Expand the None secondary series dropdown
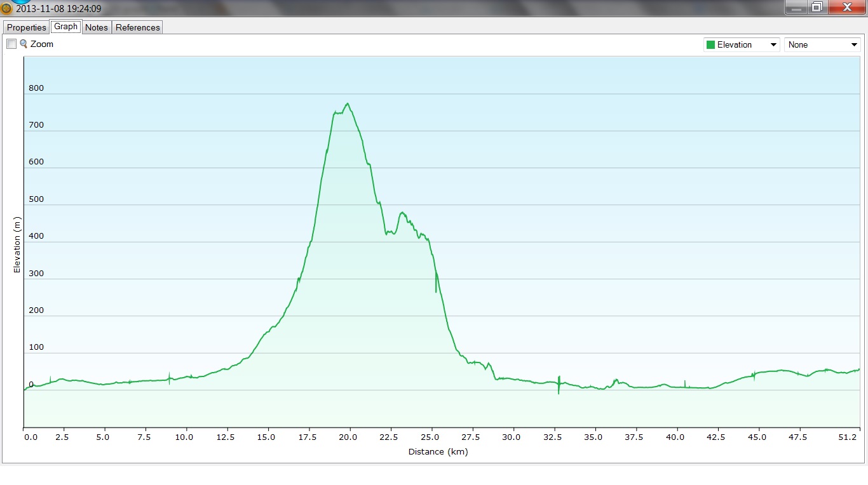The height and width of the screenshot is (485, 868). (x=854, y=44)
